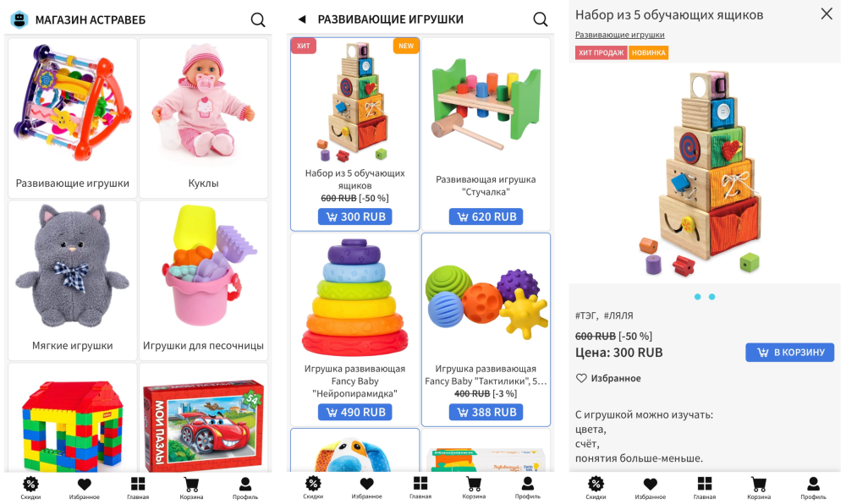
Task: Add box set using 300 RUB button
Action: tap(355, 216)
